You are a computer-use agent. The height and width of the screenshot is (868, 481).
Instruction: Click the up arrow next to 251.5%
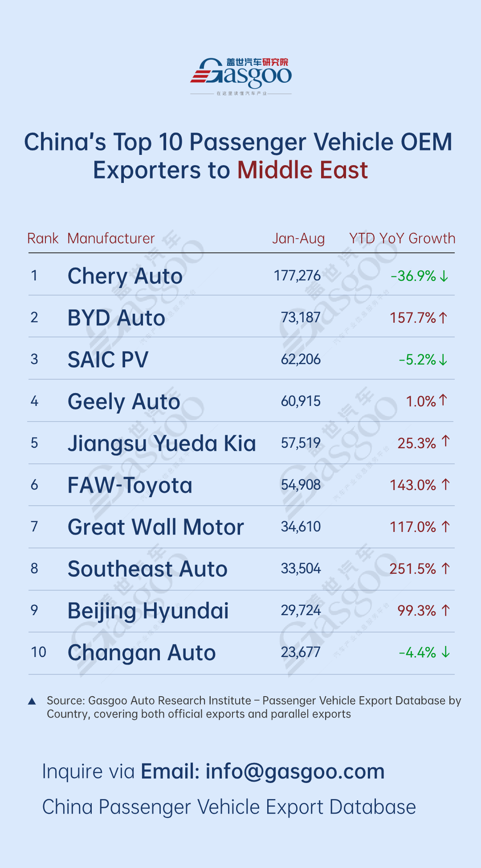pos(445,568)
